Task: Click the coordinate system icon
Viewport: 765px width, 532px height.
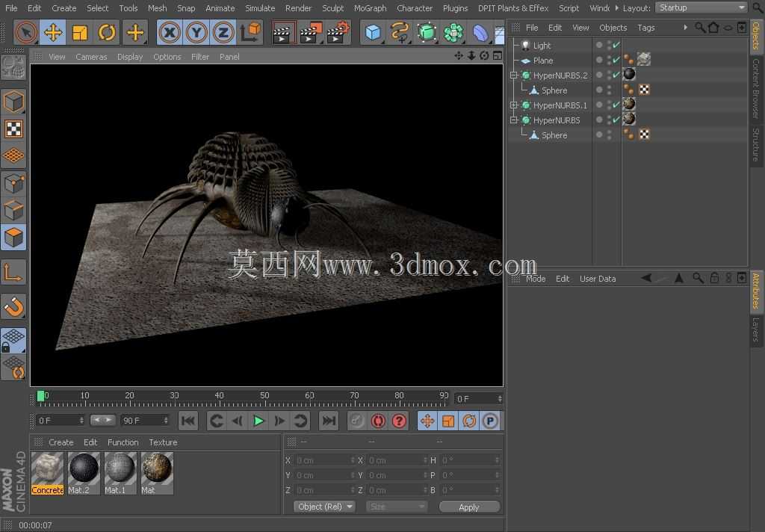Action: pos(251,33)
